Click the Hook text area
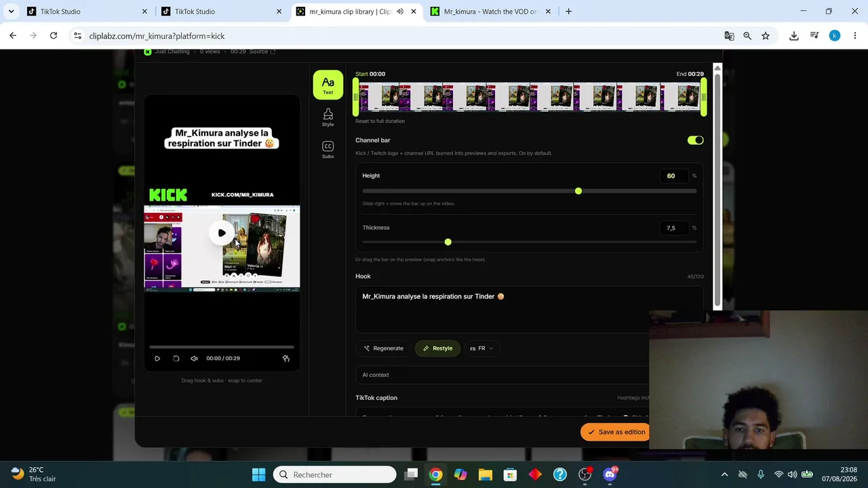The width and height of the screenshot is (868, 488). point(529,308)
